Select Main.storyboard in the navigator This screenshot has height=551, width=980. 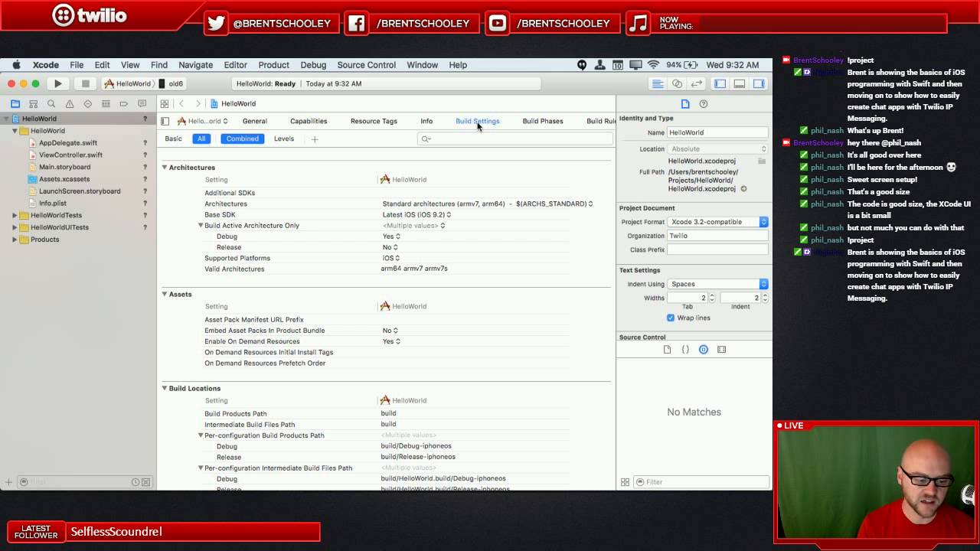pyautogui.click(x=64, y=167)
